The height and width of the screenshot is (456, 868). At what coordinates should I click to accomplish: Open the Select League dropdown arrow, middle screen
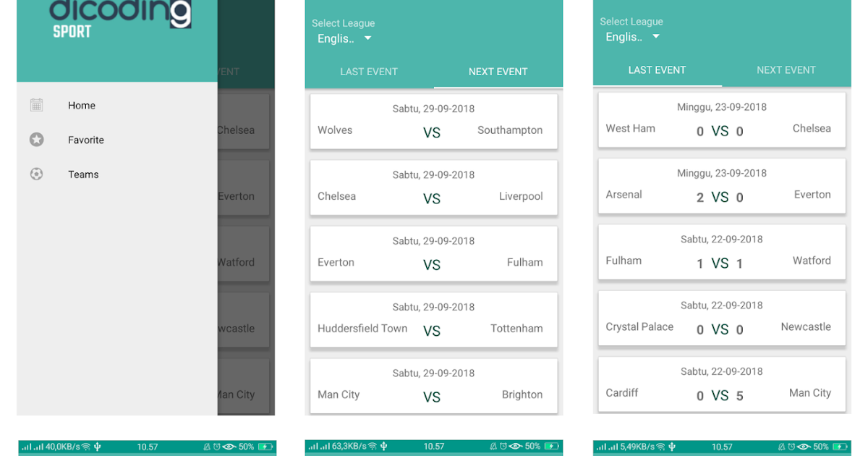[x=367, y=38]
